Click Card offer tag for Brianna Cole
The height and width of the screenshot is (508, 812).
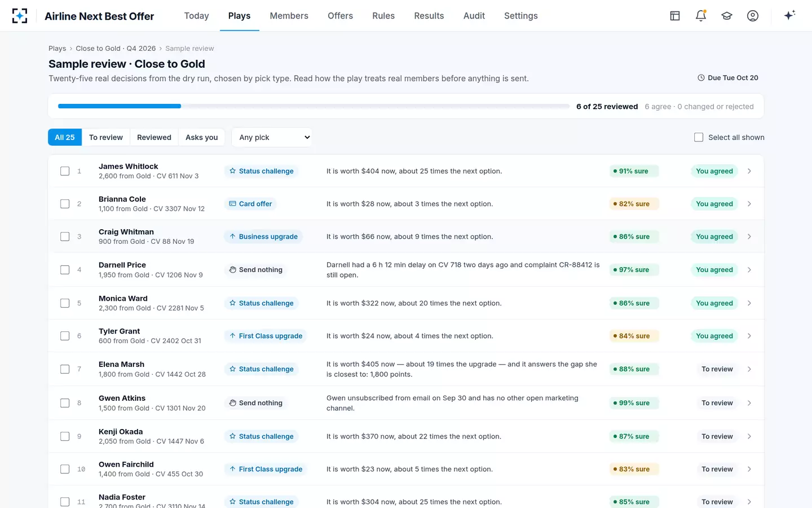click(x=250, y=204)
